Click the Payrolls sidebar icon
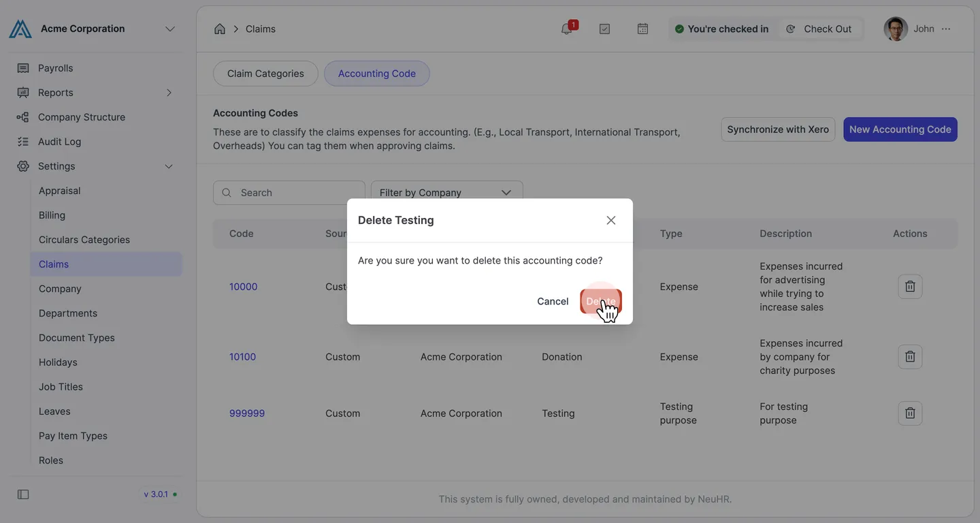980x523 pixels. click(23, 68)
